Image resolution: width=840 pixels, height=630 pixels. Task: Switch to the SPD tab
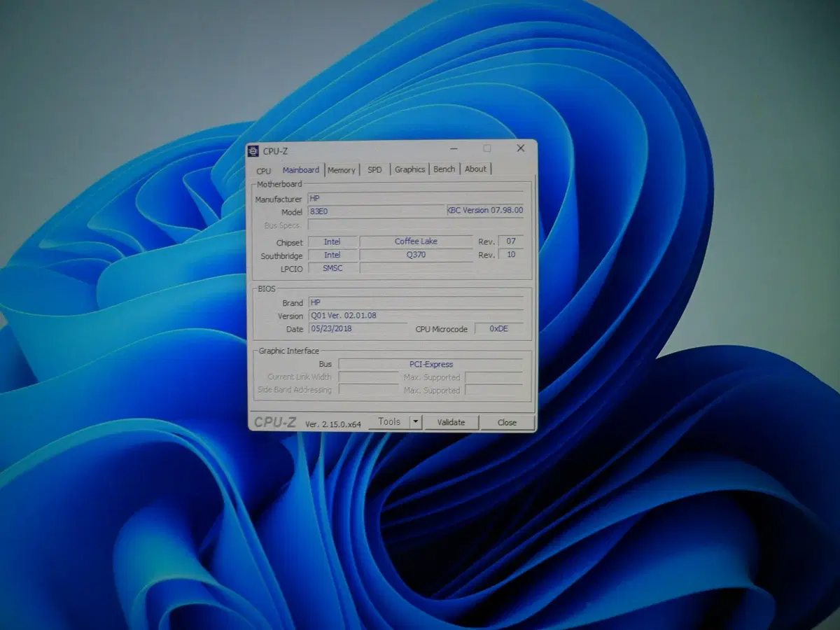[375, 169]
